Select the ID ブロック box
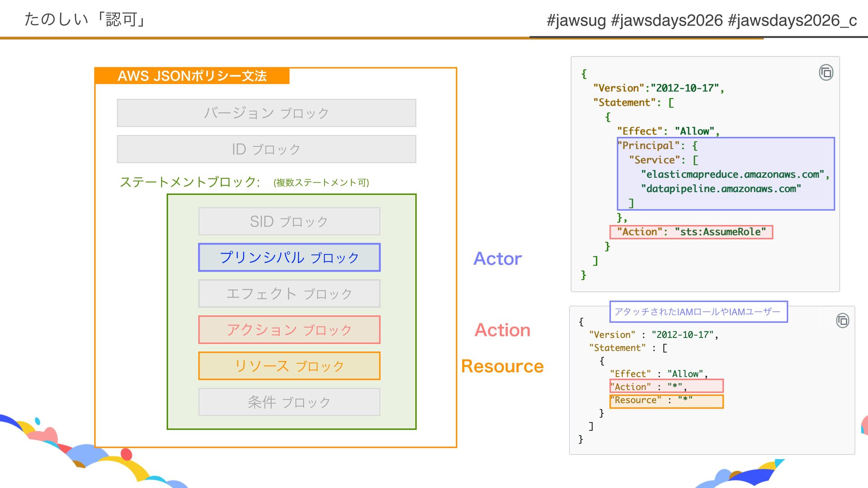The image size is (868, 488). point(266,149)
